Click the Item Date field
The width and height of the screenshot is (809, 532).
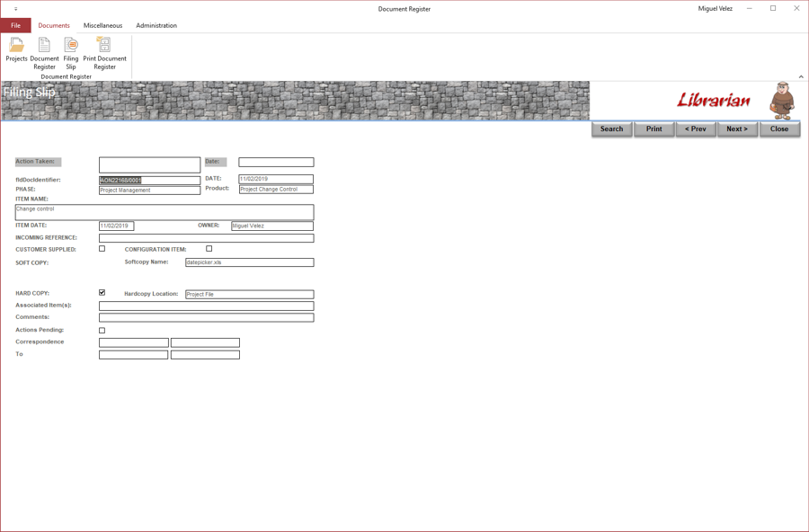[117, 226]
